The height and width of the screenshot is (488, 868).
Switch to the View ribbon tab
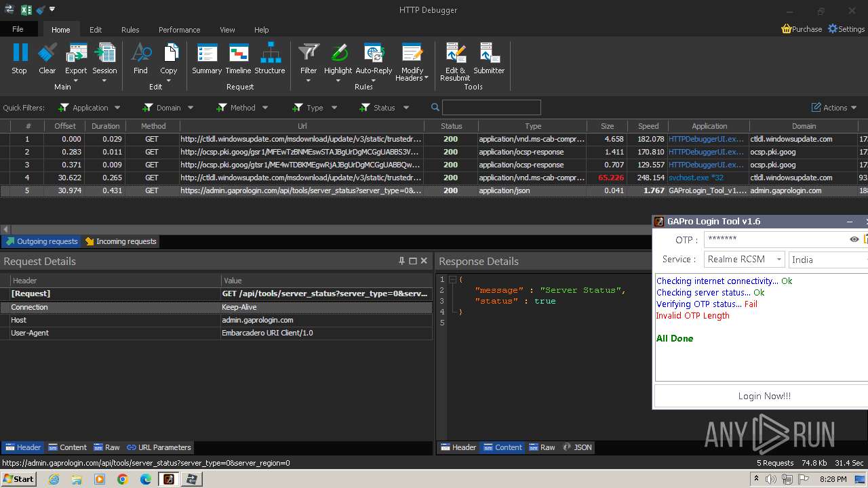click(x=227, y=30)
